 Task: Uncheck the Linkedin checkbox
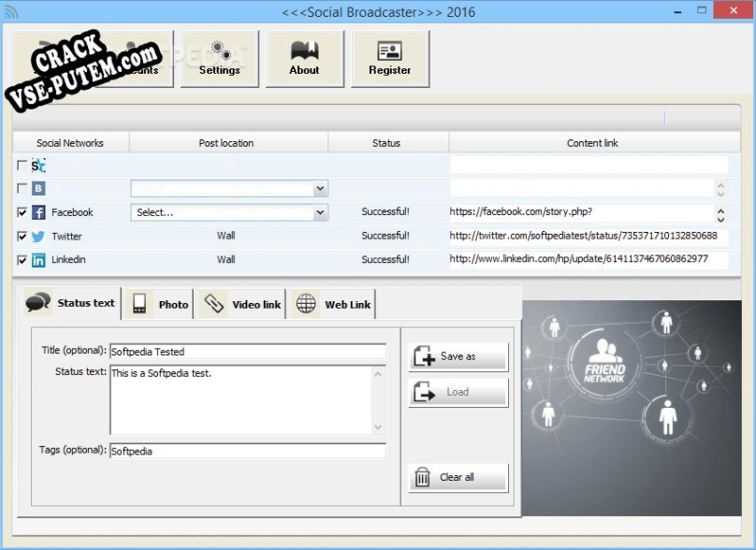tap(22, 260)
